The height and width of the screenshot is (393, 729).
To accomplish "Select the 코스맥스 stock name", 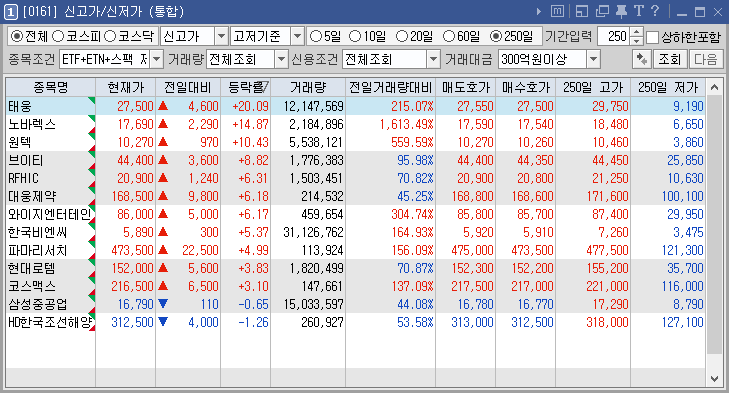I will click(x=32, y=286).
